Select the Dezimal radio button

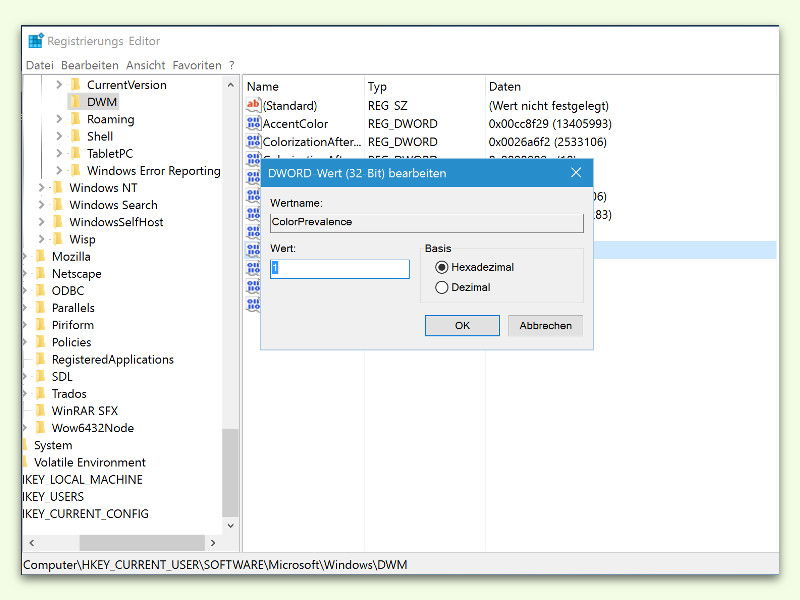tap(442, 287)
